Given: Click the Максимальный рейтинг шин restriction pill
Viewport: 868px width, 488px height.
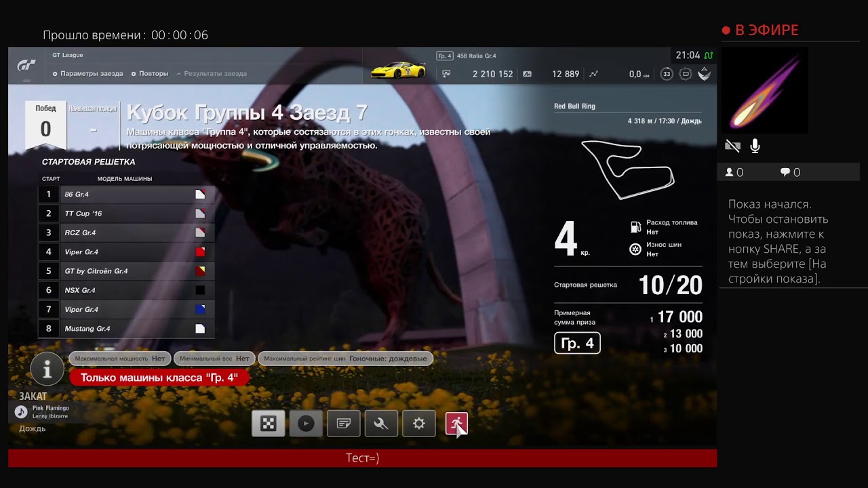Looking at the screenshot, I should (x=345, y=359).
